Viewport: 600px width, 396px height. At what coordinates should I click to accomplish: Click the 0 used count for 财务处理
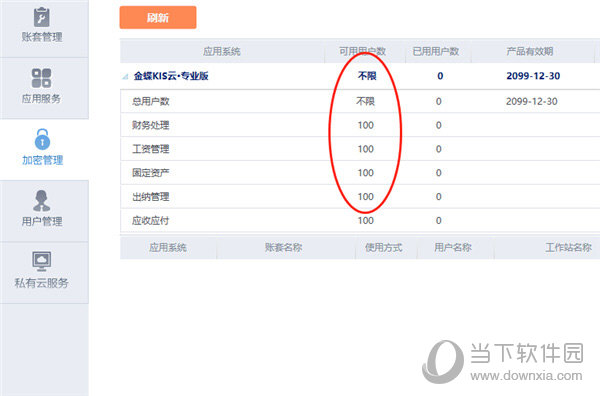pyautogui.click(x=439, y=125)
